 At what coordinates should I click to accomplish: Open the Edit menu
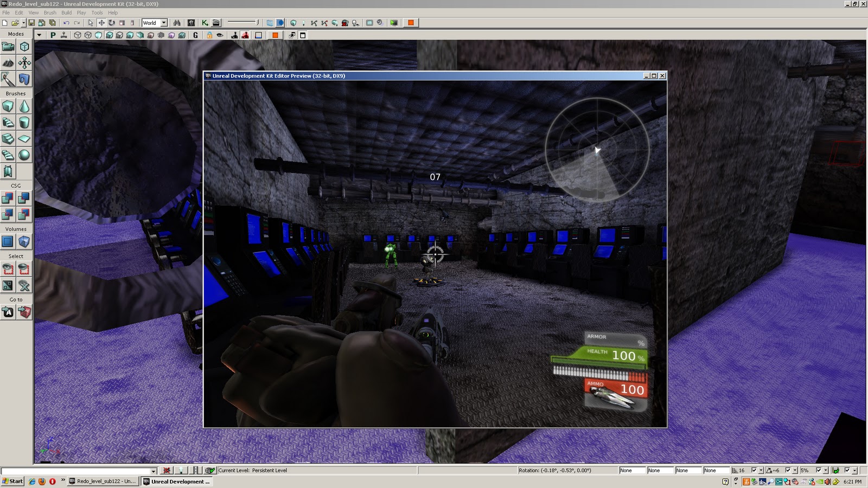point(19,12)
